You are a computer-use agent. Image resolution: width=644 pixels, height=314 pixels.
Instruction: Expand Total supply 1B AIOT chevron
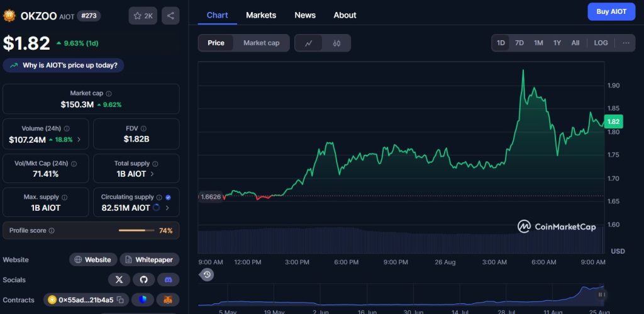tap(152, 174)
